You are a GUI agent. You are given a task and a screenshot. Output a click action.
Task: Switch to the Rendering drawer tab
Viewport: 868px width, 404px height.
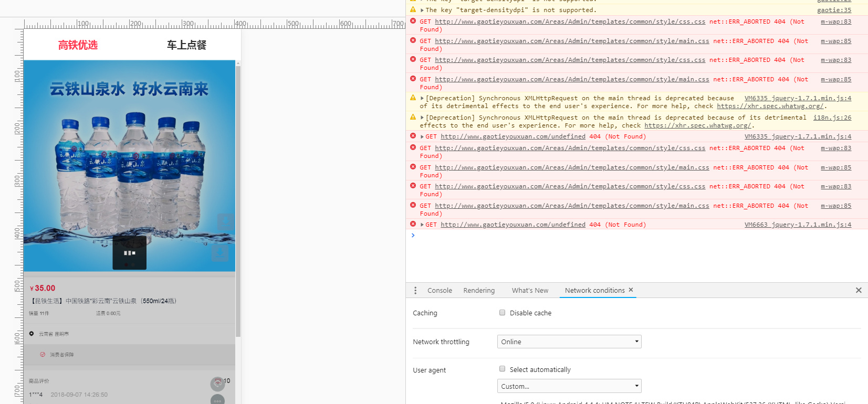pyautogui.click(x=478, y=290)
